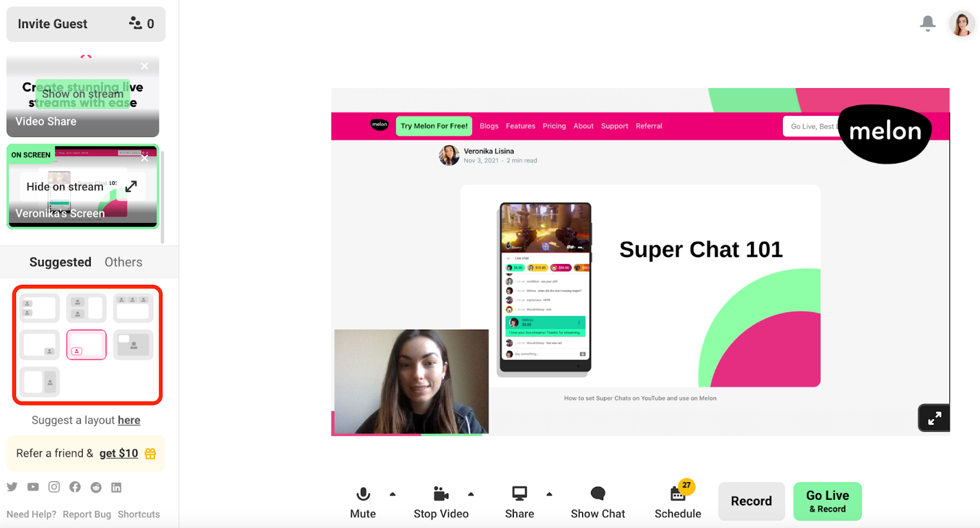The width and height of the screenshot is (980, 528).
Task: Switch to the Suggested layouts tab
Action: [60, 262]
